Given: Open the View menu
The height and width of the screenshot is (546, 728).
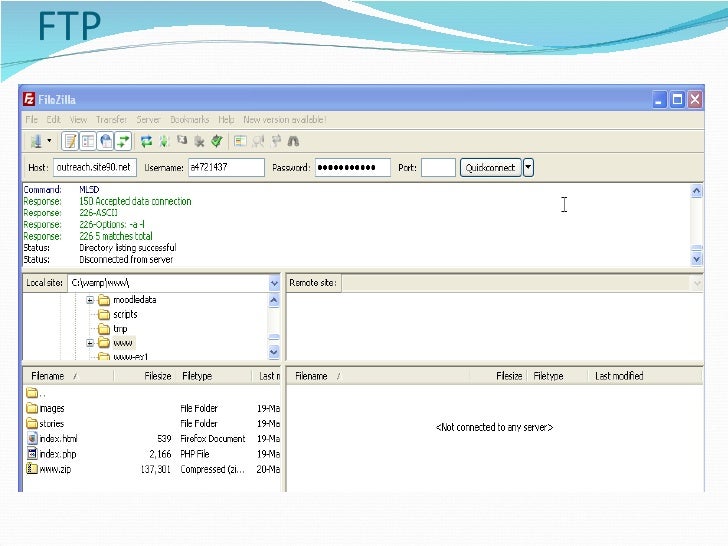Looking at the screenshot, I should click(78, 120).
